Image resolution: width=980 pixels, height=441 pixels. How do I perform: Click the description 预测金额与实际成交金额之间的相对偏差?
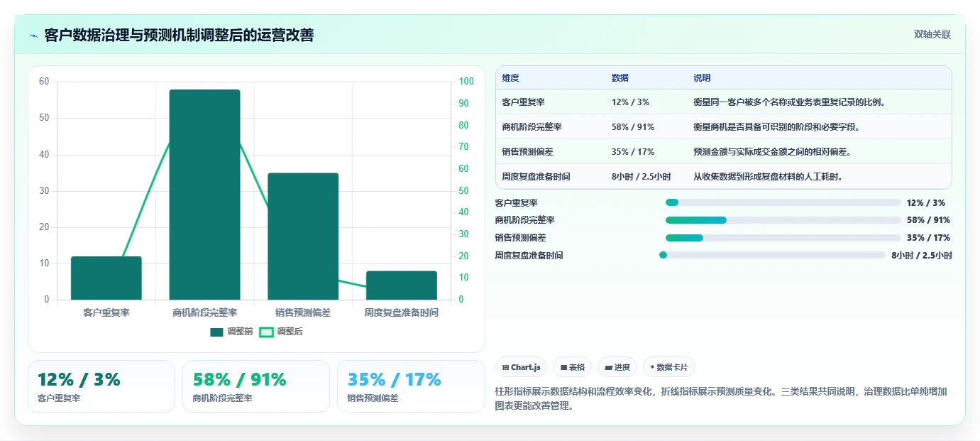pyautogui.click(x=772, y=152)
